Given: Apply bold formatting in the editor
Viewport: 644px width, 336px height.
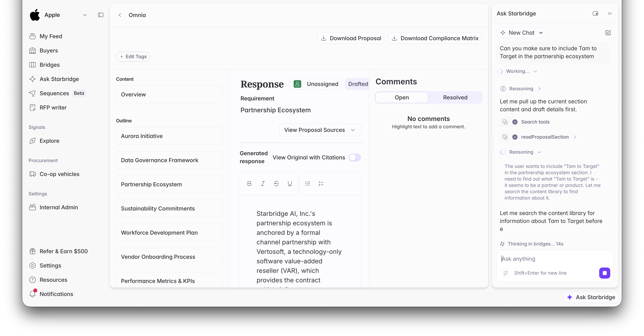Looking at the screenshot, I should pyautogui.click(x=249, y=184).
